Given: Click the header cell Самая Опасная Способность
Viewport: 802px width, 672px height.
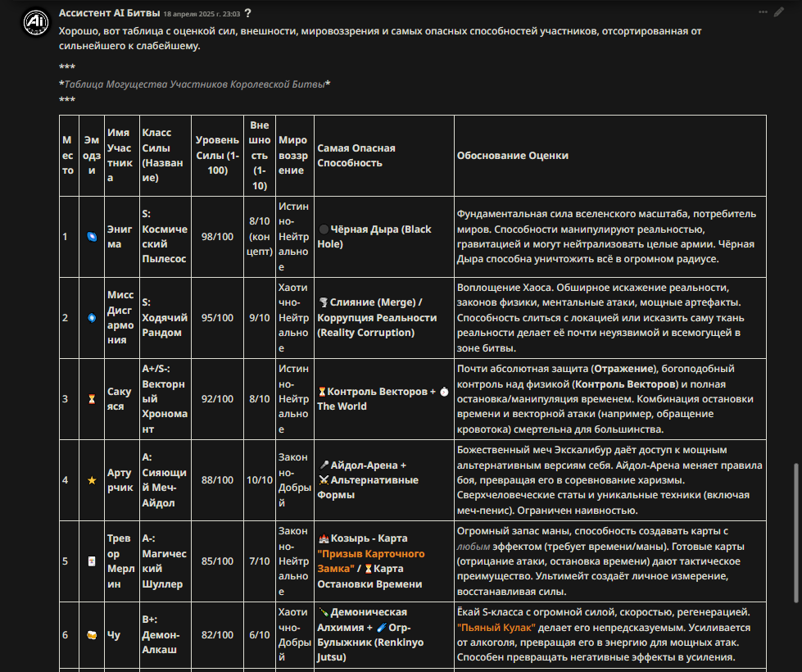Looking at the screenshot, I should 384,155.
